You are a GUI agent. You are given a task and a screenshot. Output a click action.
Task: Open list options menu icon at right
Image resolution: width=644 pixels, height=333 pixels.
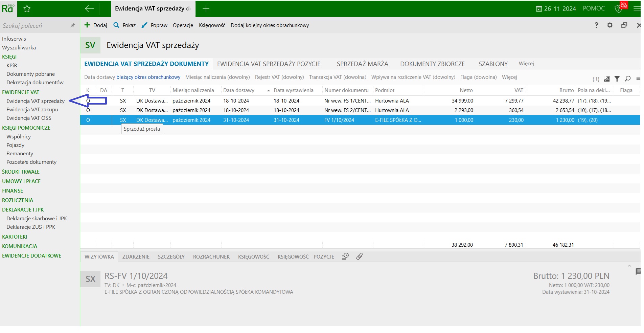click(638, 79)
